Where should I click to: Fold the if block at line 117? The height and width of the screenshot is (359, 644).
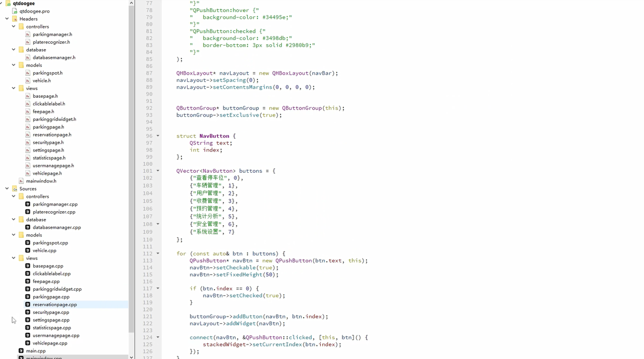pyautogui.click(x=158, y=288)
